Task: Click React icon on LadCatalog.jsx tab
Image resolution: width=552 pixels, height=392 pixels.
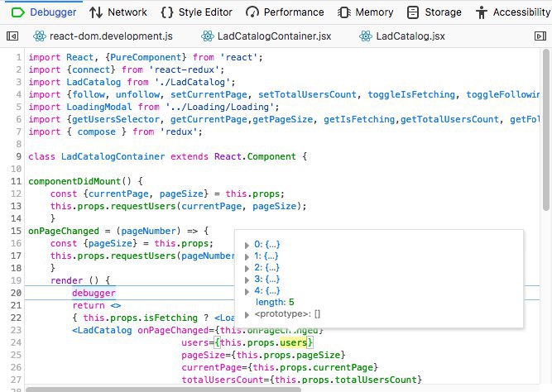Action: pyautogui.click(x=366, y=36)
